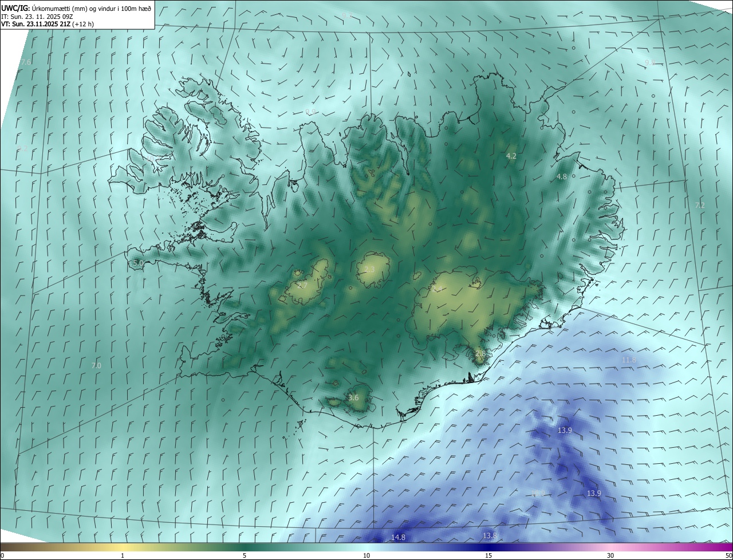Click the precipitation color scale bar
This screenshot has width=733, height=560.
[x=366, y=547]
